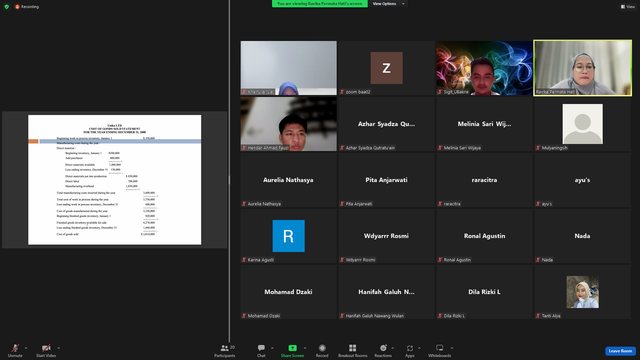Select Tanti Alya profile photo tile
640x360 pixels.
(582, 292)
